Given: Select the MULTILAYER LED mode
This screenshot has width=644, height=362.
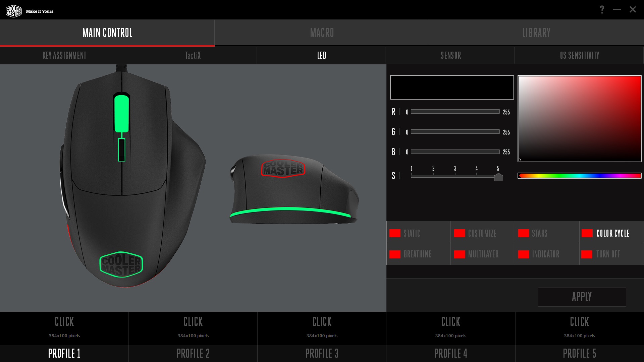Looking at the screenshot, I should point(483,254).
